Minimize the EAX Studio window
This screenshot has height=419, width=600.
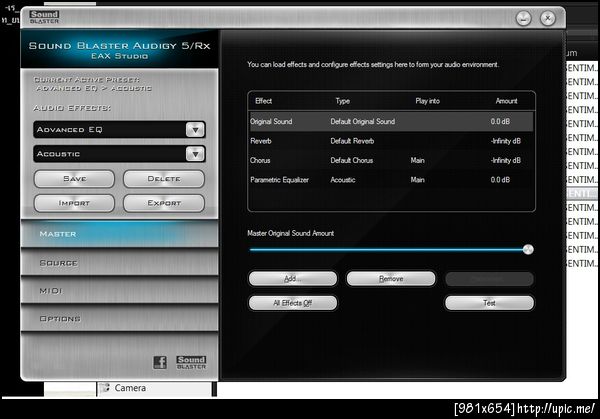click(523, 18)
